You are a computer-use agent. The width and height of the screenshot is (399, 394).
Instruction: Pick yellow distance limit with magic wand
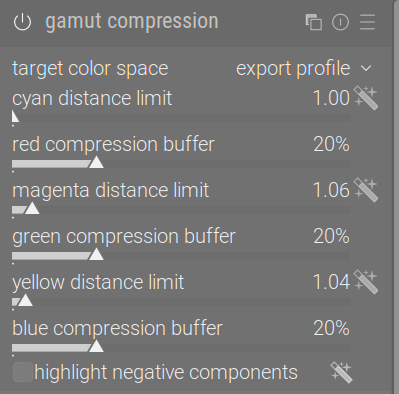[x=366, y=282]
